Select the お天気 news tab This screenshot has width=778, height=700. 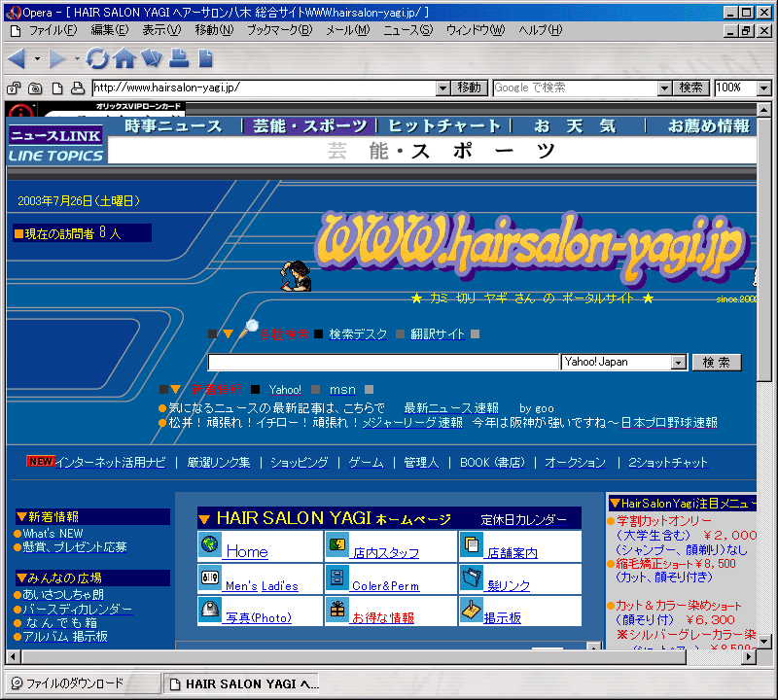pos(575,126)
